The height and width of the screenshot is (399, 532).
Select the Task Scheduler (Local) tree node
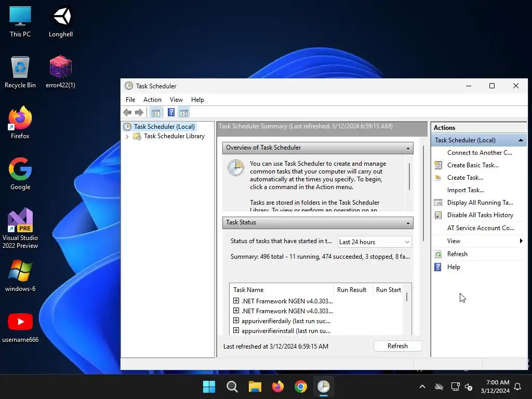pyautogui.click(x=164, y=127)
